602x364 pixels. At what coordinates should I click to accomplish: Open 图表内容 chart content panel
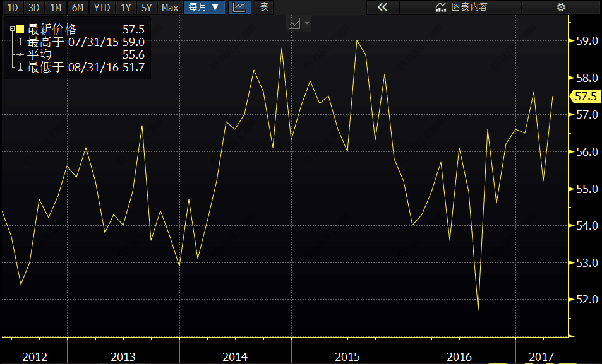tap(461, 8)
